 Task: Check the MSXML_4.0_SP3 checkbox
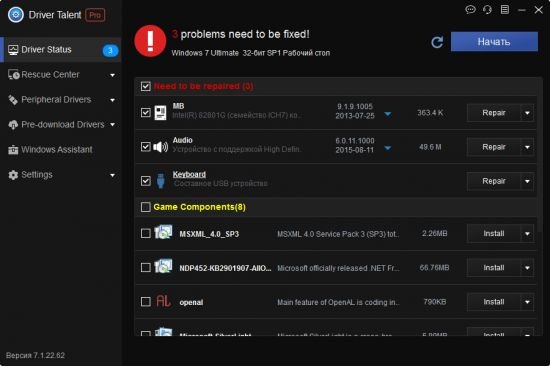tap(146, 233)
